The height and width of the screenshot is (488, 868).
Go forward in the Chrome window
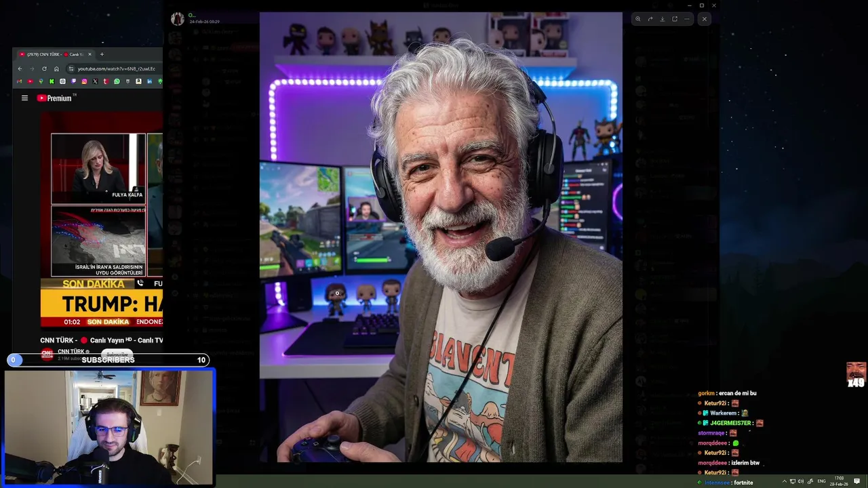(32, 68)
